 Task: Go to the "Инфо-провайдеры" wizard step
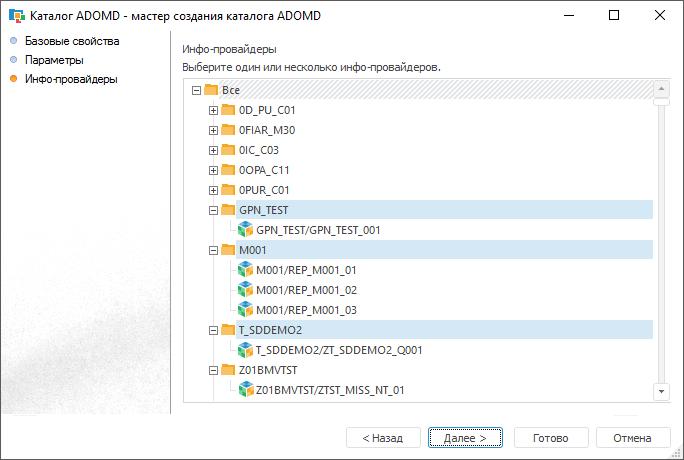point(71,79)
